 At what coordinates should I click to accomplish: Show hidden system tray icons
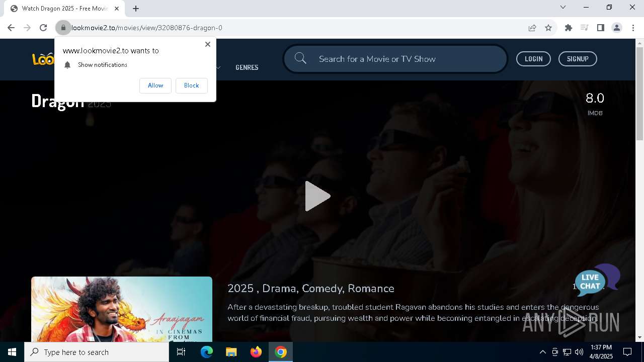pyautogui.click(x=542, y=352)
